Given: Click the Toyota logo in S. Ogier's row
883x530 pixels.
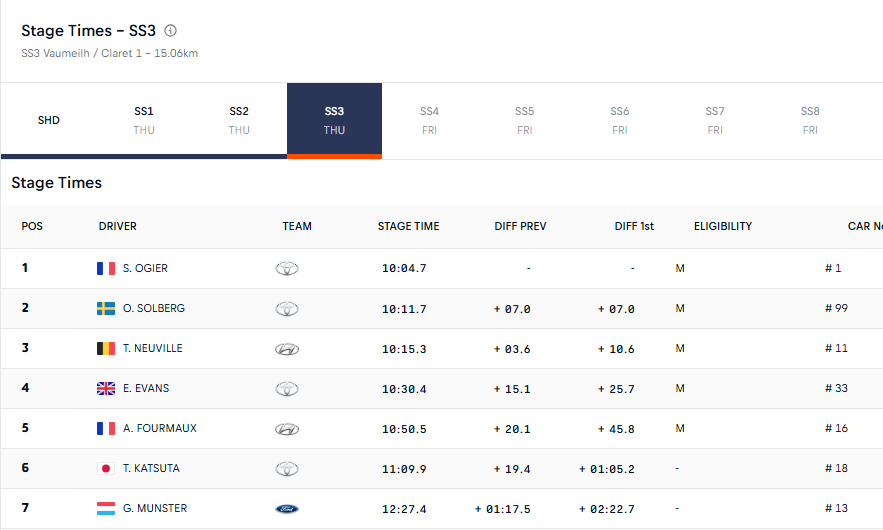Looking at the screenshot, I should [x=287, y=269].
